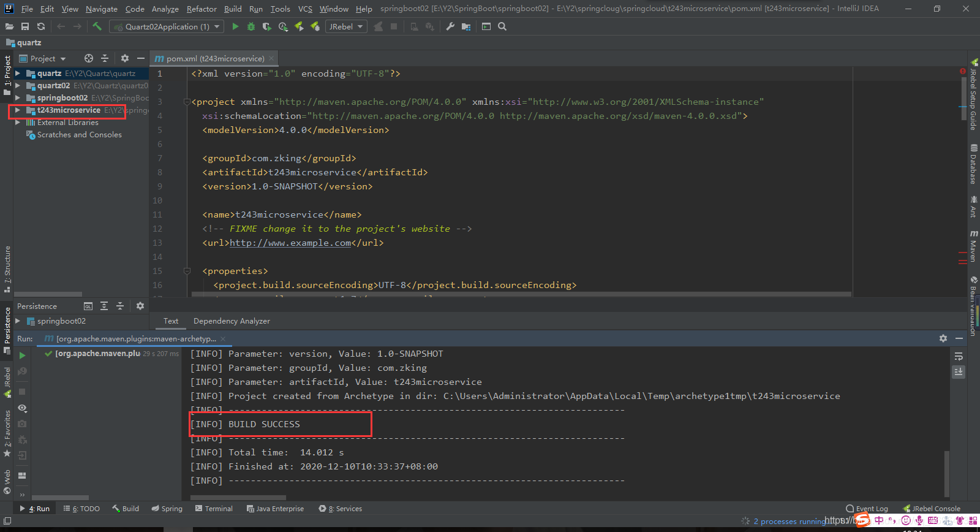Click the Open folder toolbar icon
This screenshot has width=980, height=532.
pyautogui.click(x=9, y=26)
